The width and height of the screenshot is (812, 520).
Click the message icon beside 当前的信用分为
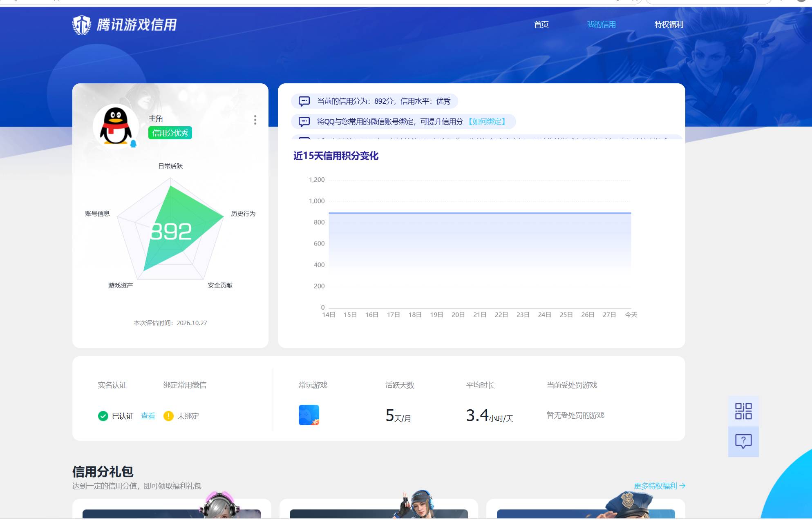click(x=304, y=101)
